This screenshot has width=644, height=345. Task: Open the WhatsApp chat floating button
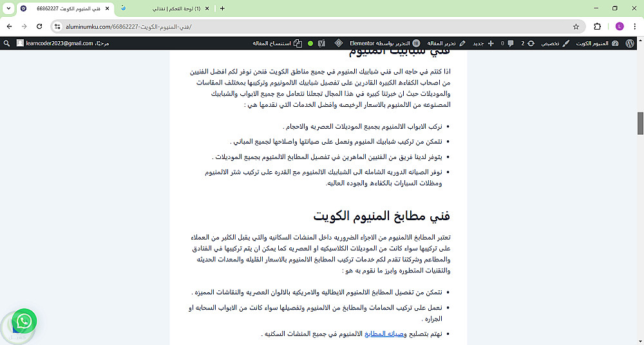24,321
